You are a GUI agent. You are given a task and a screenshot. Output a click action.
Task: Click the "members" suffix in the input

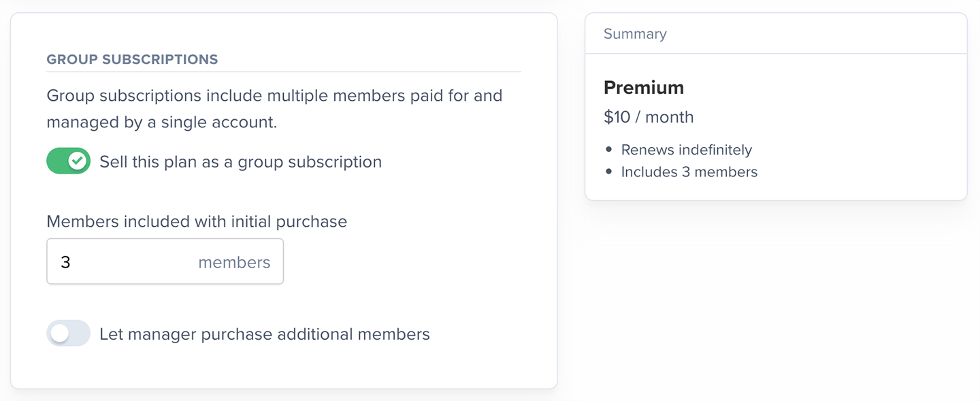234,262
